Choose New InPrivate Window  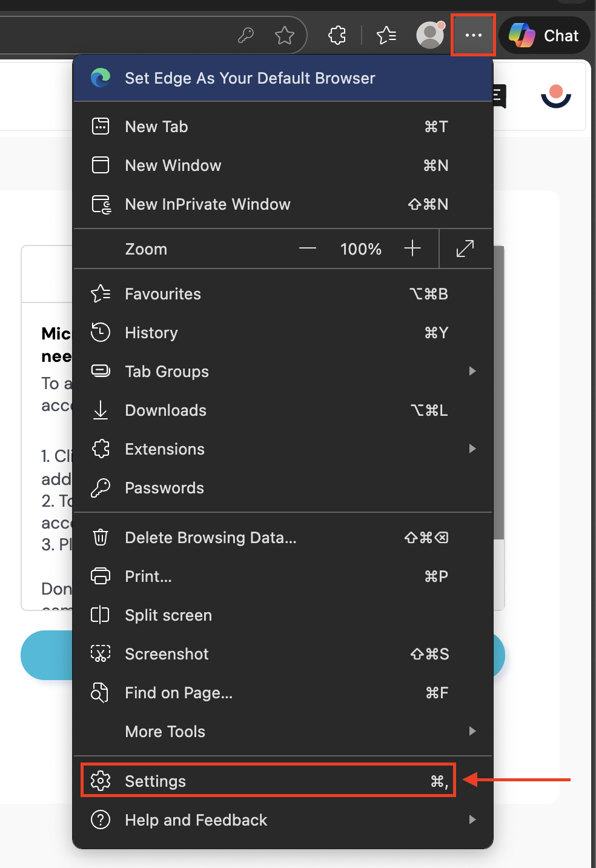click(207, 204)
